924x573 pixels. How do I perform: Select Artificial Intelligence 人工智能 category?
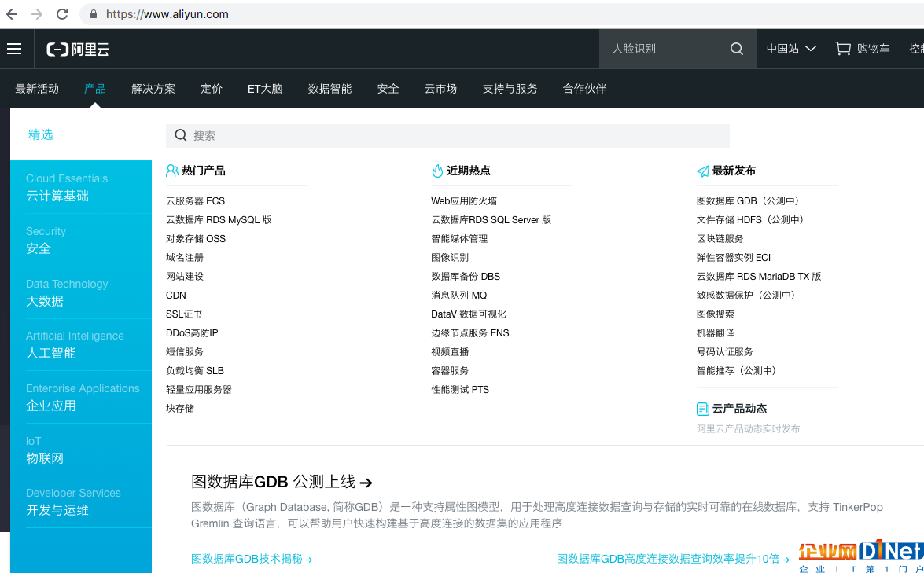tap(81, 344)
